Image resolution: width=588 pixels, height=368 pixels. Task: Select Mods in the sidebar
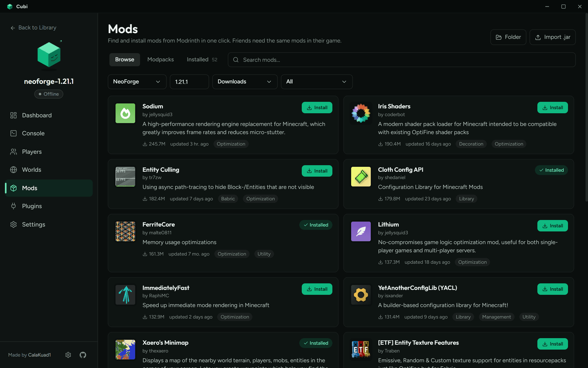(49, 188)
